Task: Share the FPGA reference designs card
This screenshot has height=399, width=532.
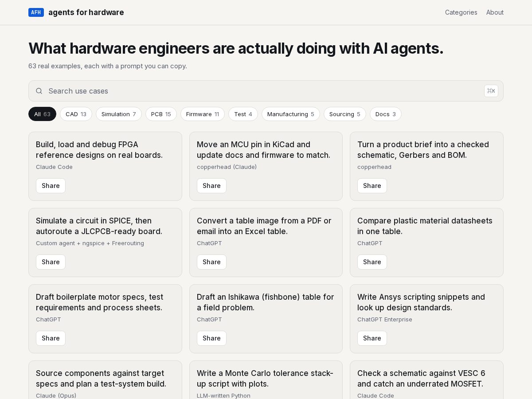Action: coord(51,186)
